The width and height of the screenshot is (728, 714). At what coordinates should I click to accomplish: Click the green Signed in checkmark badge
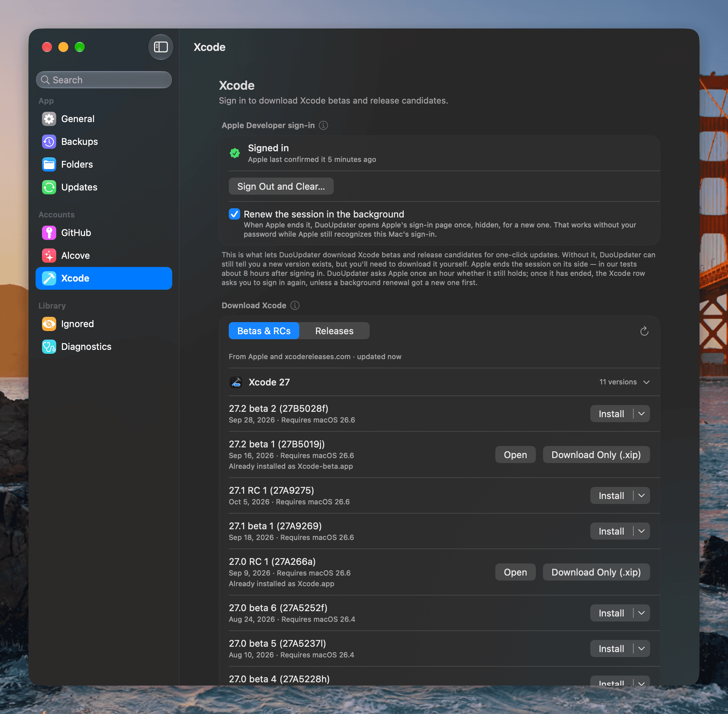[235, 153]
